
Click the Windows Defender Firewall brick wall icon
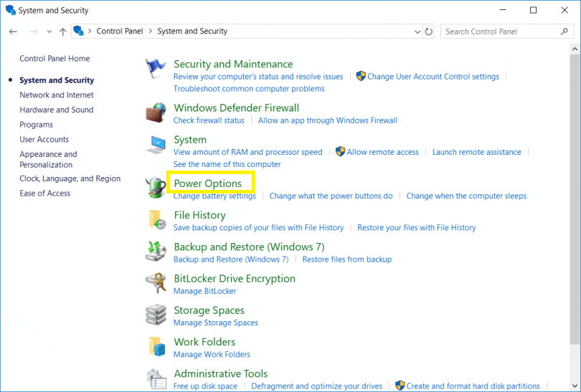156,113
